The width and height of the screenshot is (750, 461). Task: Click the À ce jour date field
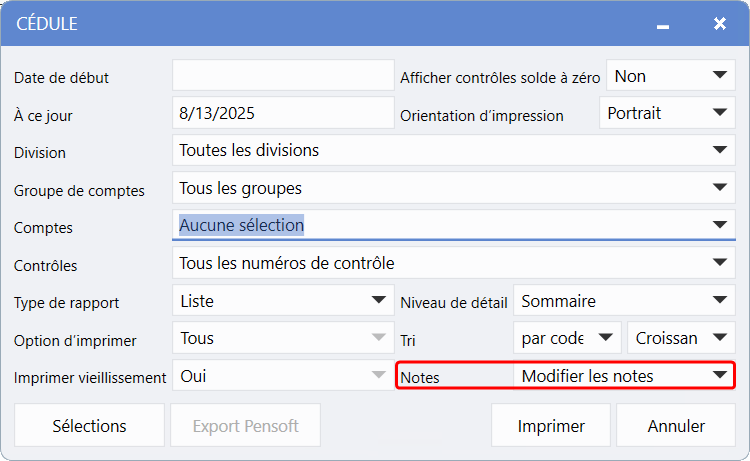click(283, 113)
